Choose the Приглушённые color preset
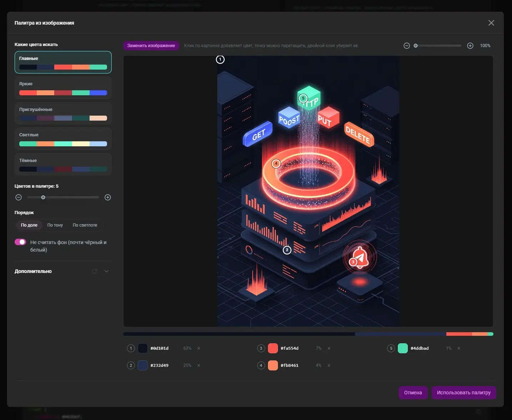 tap(63, 113)
